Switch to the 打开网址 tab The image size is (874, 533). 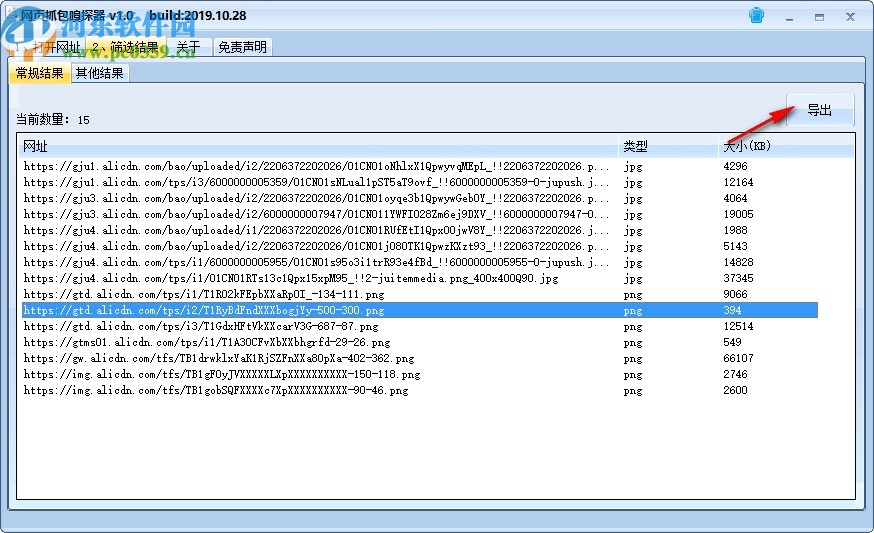47,47
